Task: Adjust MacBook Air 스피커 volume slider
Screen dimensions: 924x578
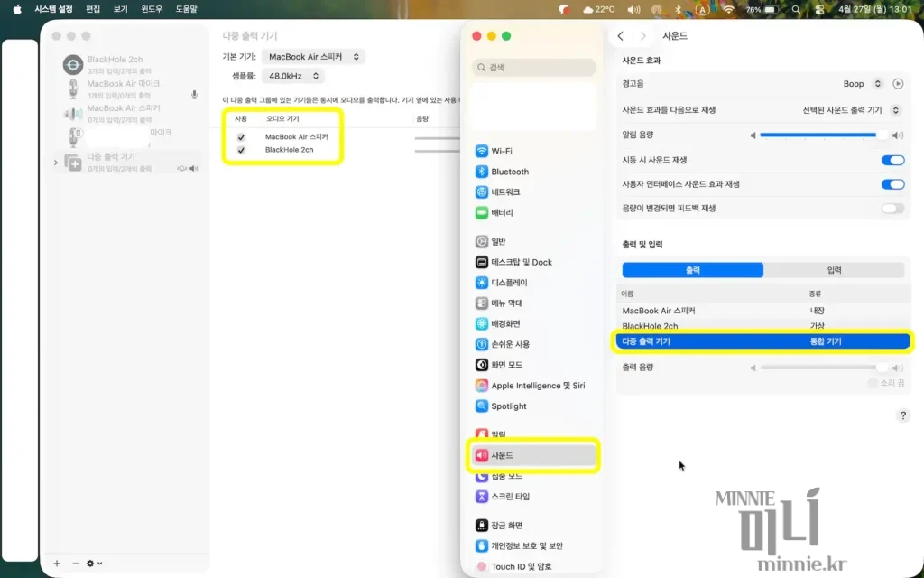Action: (438, 138)
